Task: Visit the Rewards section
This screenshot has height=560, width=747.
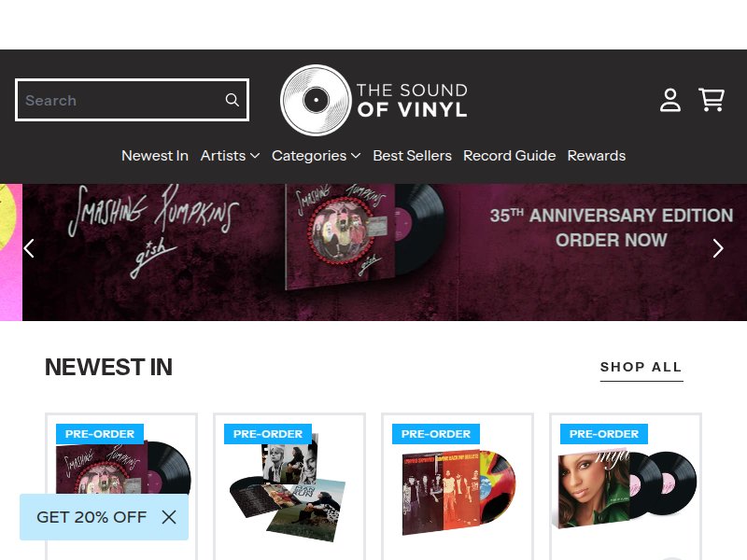Action: point(597,156)
